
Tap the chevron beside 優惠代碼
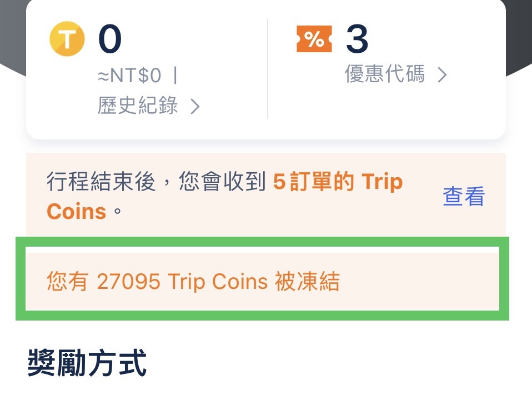[x=442, y=75]
